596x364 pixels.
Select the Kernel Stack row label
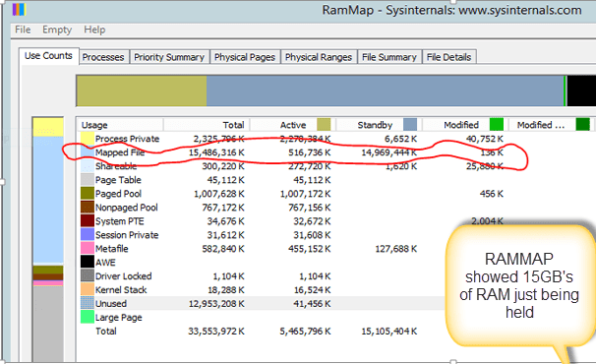(x=121, y=289)
